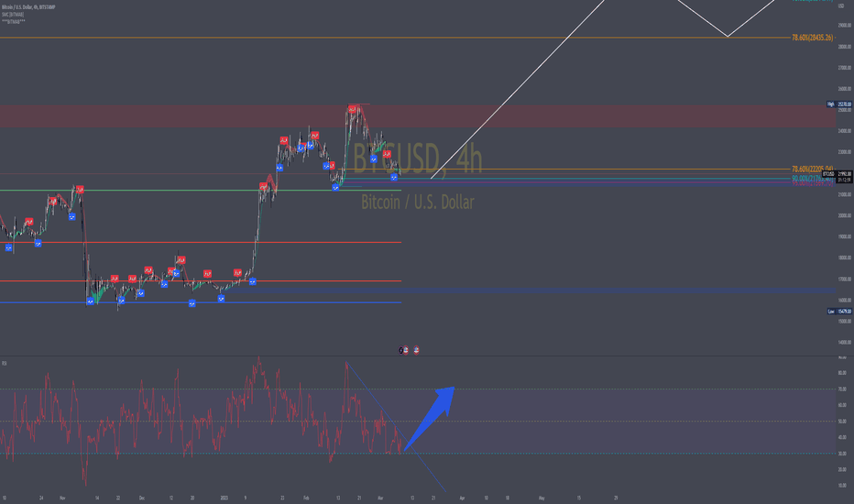Click the 10.00 RSI axis label
The image size is (854, 504).
click(x=842, y=486)
